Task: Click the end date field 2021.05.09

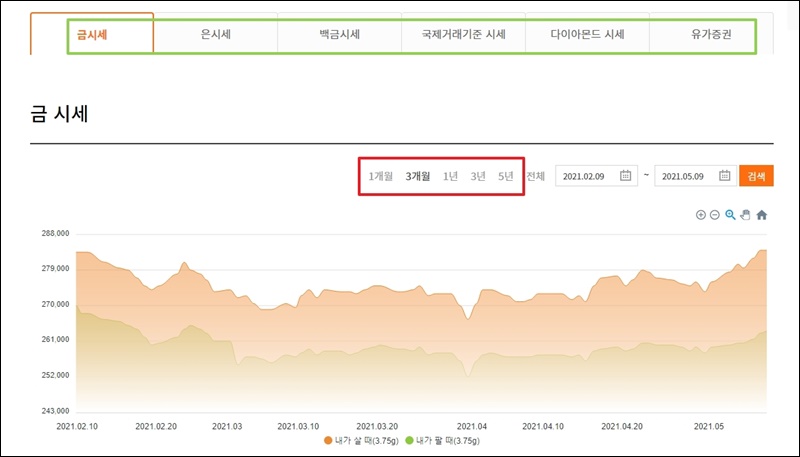Action: [695, 176]
